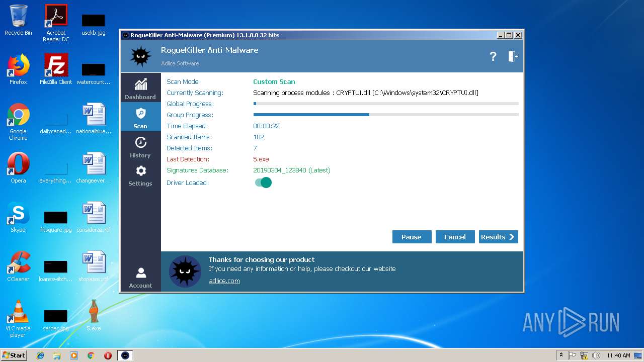Select the storiesos.rtf document icon
Screen dimensions: 644x362
pos(94,266)
